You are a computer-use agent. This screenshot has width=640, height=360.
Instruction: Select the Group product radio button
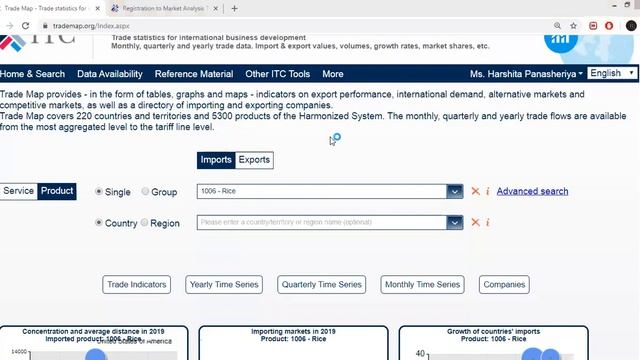pyautogui.click(x=145, y=191)
